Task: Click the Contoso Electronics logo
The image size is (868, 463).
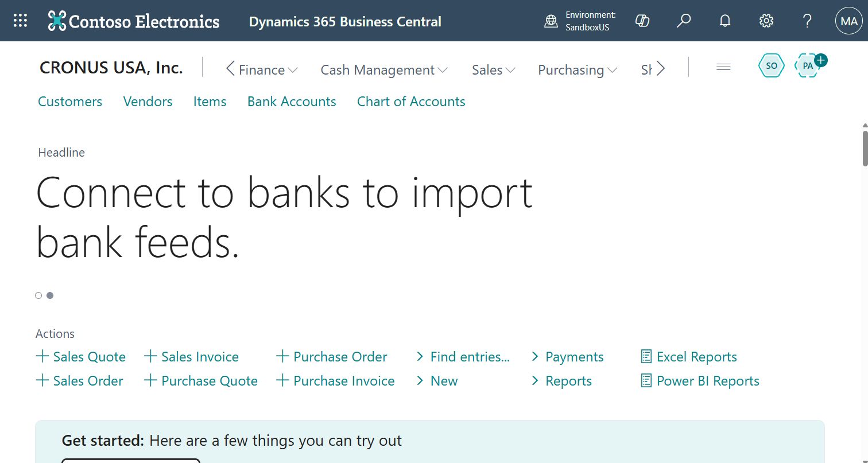Action: 133,21
